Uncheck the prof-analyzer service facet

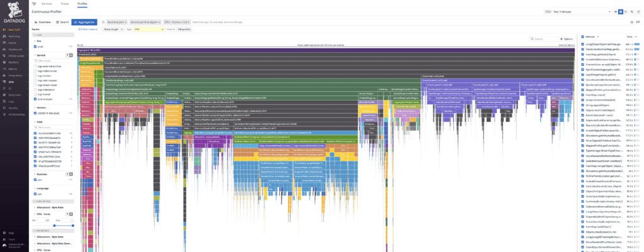coord(35,99)
